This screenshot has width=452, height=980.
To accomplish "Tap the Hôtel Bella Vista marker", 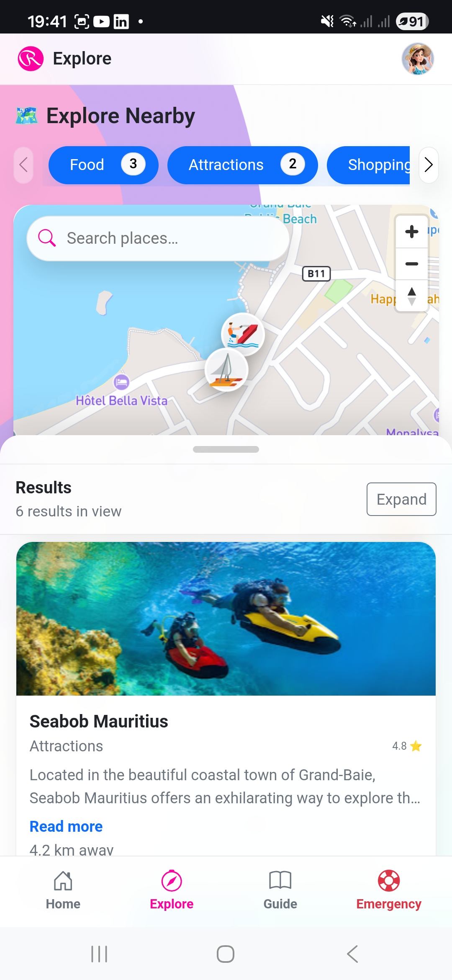I will click(x=121, y=382).
